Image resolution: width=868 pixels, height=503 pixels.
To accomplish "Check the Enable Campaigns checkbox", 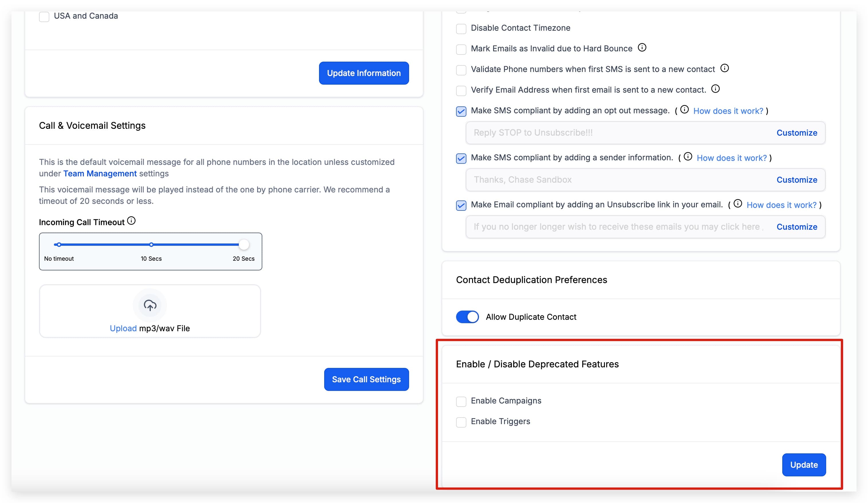I will tap(461, 401).
